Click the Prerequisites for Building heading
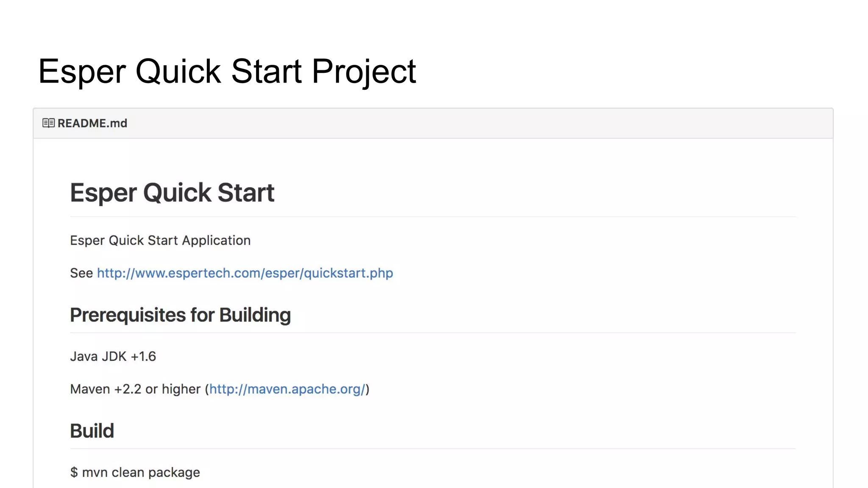Screen dimensions: 868x488 [180, 315]
